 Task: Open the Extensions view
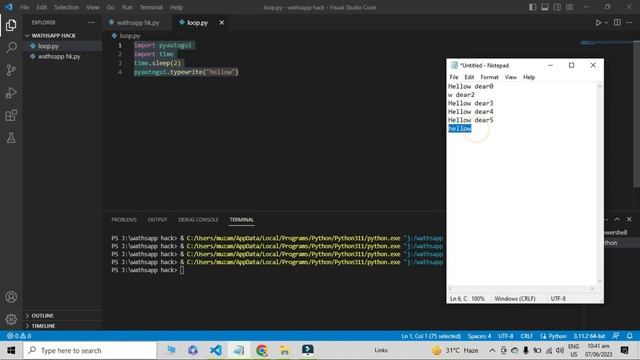(11, 116)
